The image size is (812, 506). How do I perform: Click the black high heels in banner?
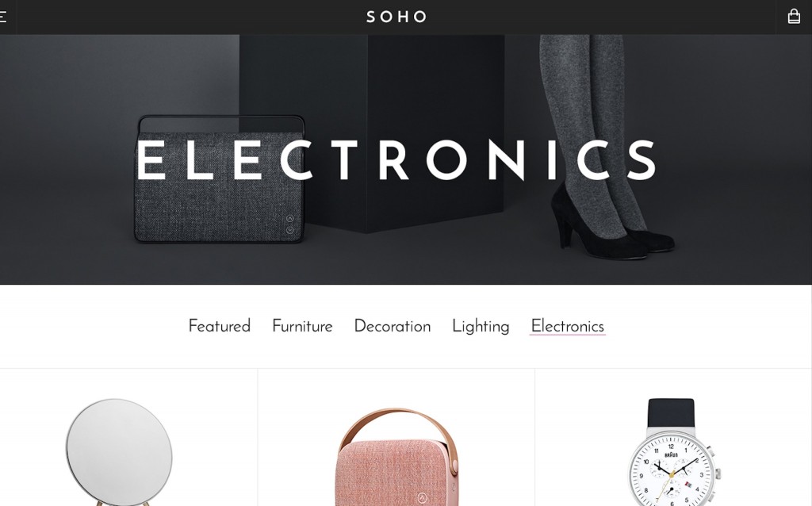click(x=611, y=223)
